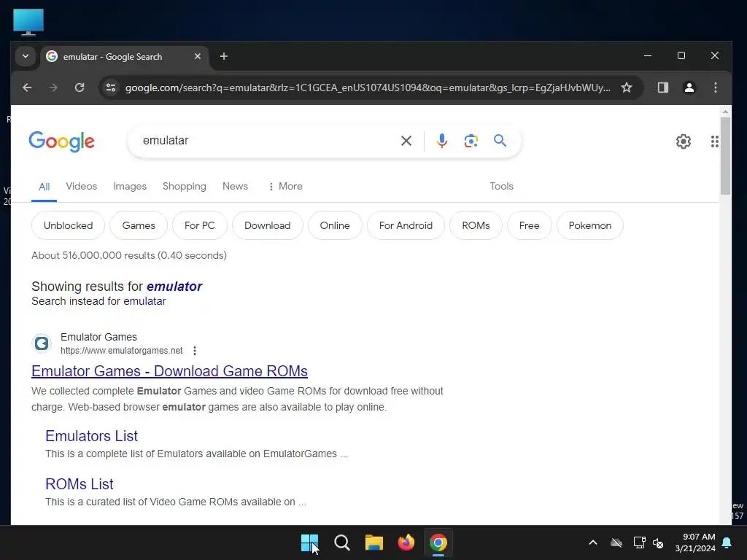Screen dimensions: 747x560
Task: Click inside the emulatar search field
Action: click(x=267, y=141)
